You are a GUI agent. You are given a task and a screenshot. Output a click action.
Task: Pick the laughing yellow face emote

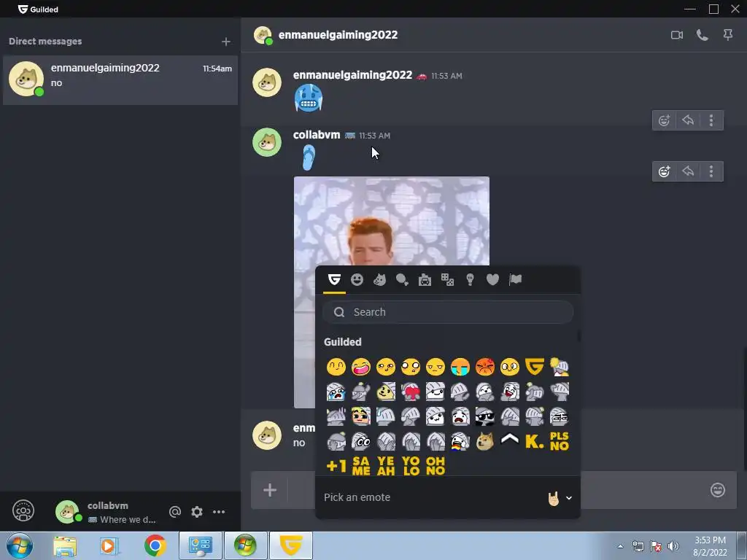360,367
